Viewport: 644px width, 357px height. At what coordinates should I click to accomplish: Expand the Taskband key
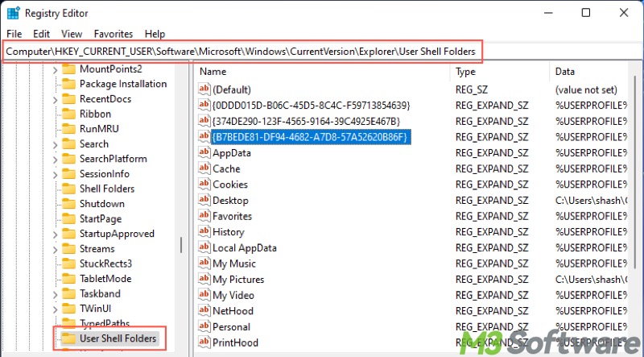click(x=55, y=294)
